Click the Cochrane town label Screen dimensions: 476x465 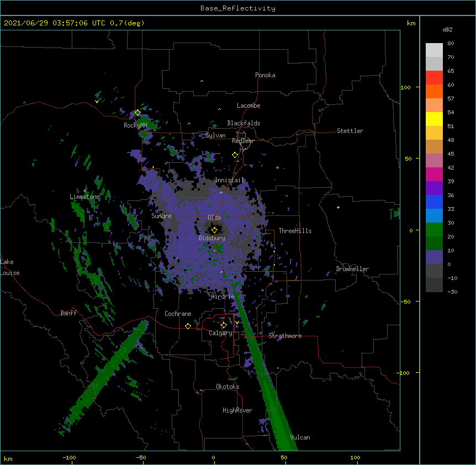point(178,314)
